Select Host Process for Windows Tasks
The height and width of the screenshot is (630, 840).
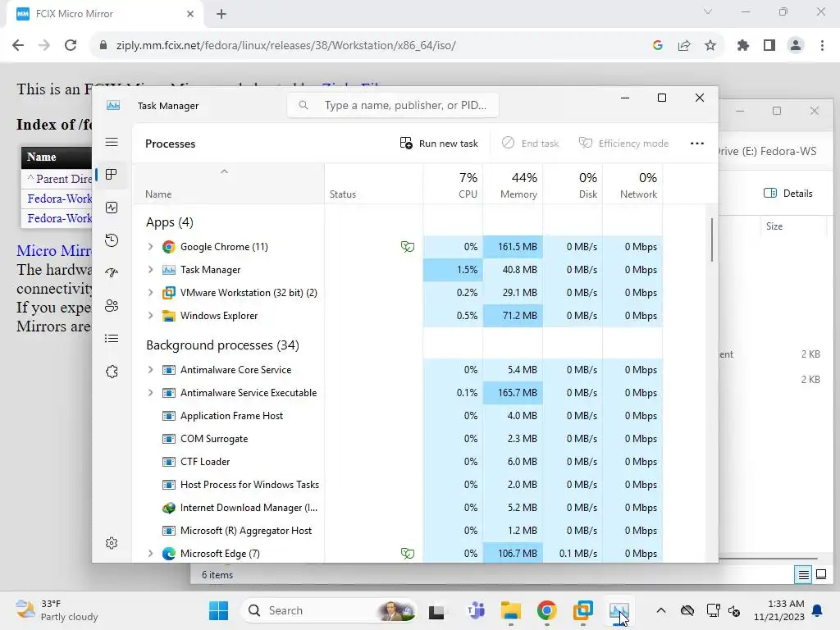click(x=398, y=485)
